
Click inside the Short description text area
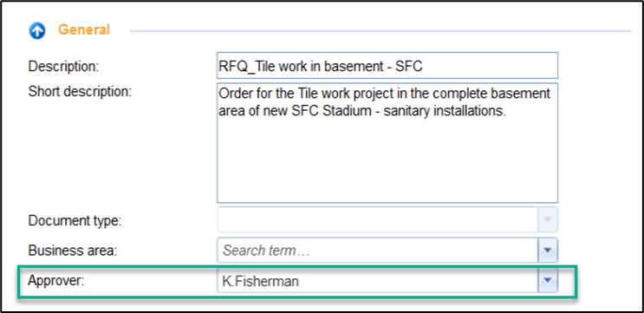tap(387, 143)
